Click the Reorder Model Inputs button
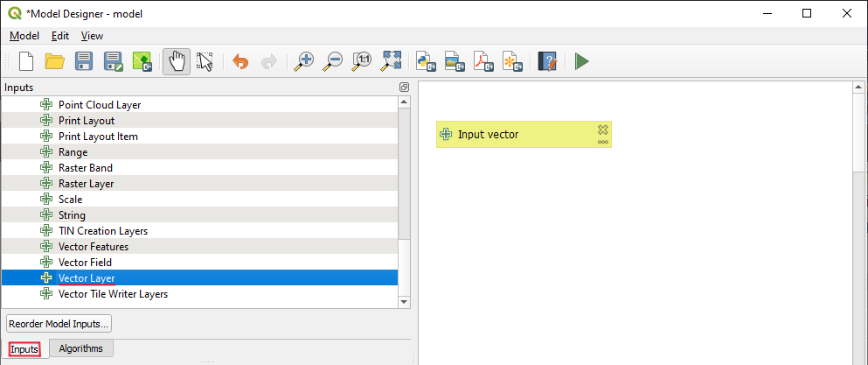The image size is (868, 365). pyautogui.click(x=59, y=324)
